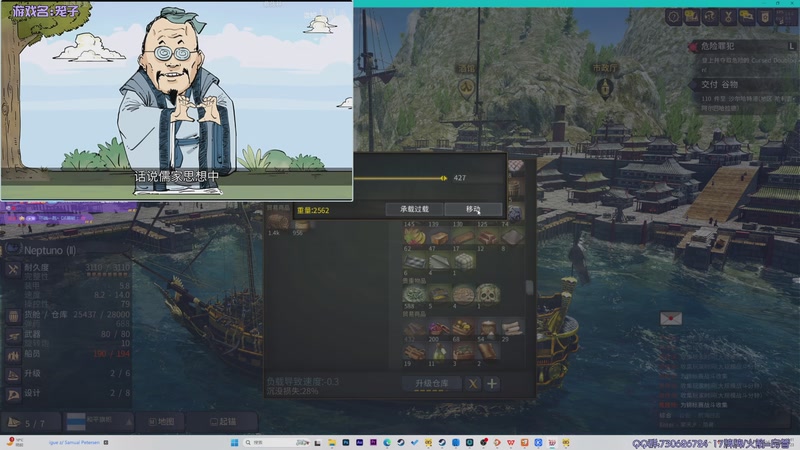Select the green coin item with 588

pos(415,294)
